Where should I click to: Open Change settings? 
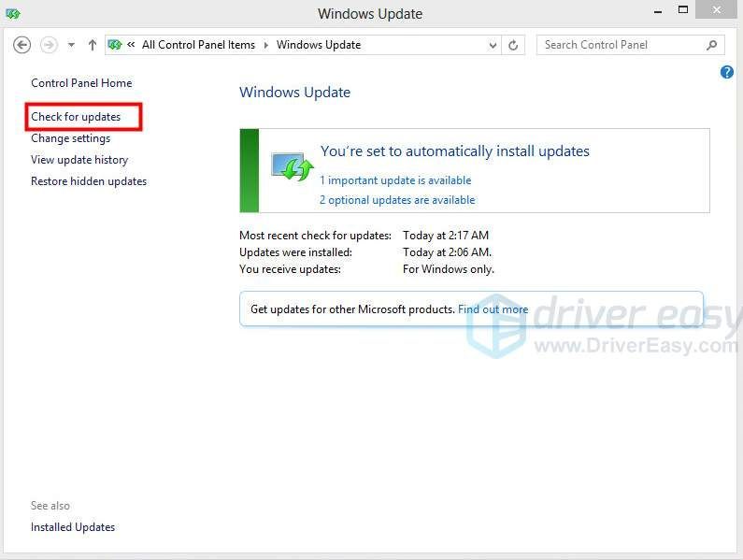click(x=71, y=138)
